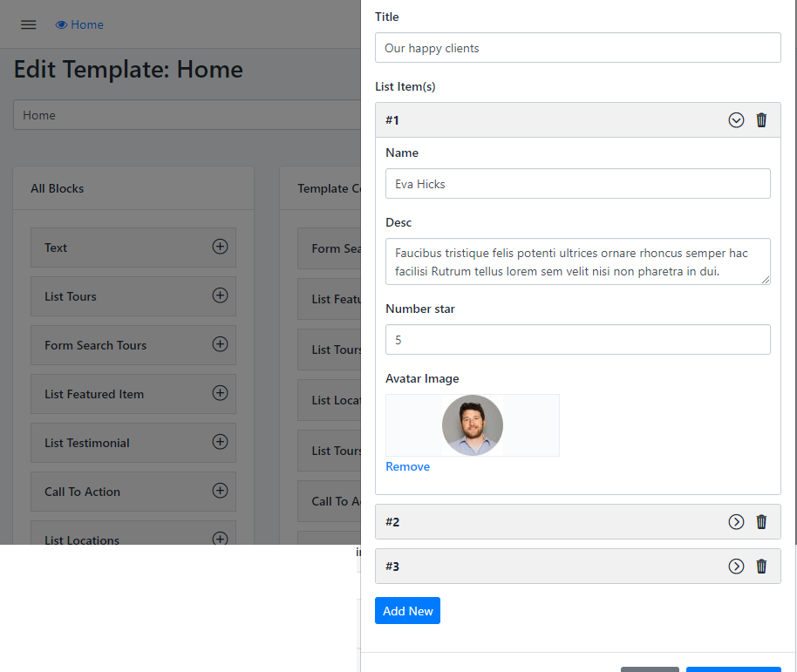Edit the Title input field
Image resolution: width=797 pixels, height=672 pixels.
point(577,48)
